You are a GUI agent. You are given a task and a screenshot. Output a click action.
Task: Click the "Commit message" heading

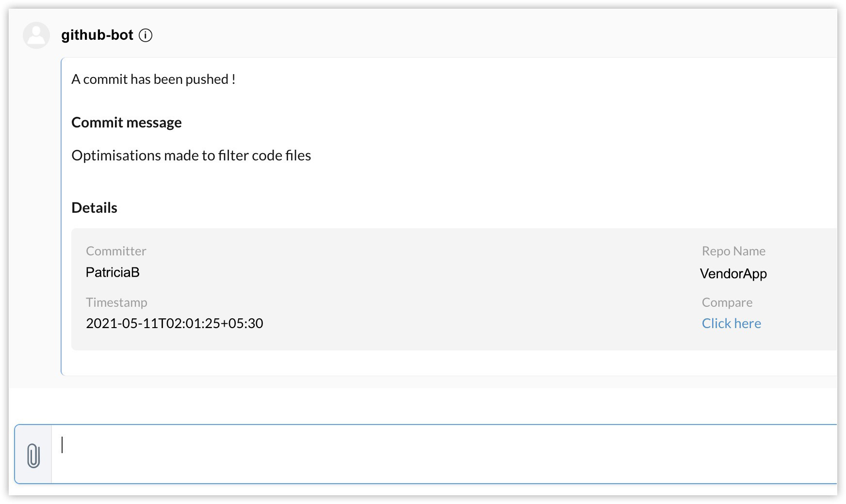click(126, 123)
